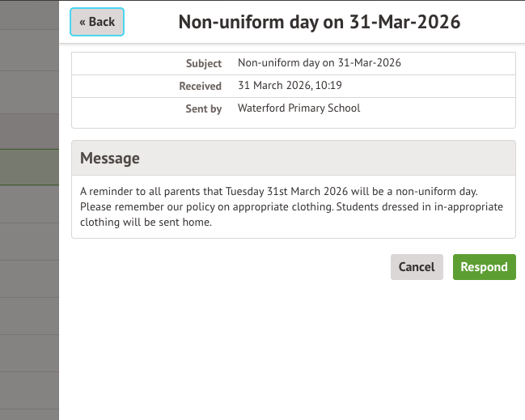
Task: Click the green Respond button
Action: coord(484,267)
